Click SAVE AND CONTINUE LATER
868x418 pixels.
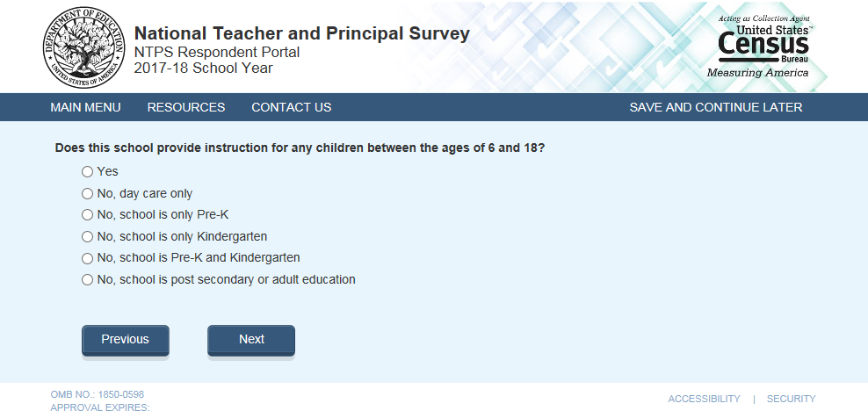click(715, 107)
